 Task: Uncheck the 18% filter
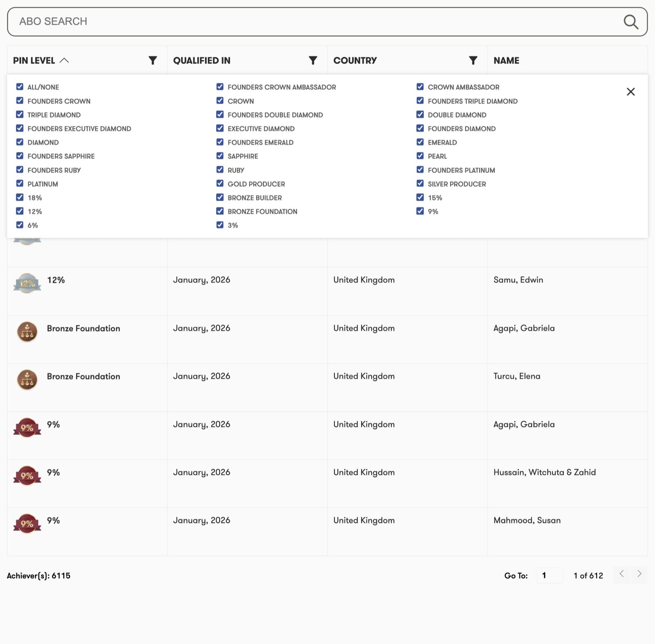click(20, 197)
